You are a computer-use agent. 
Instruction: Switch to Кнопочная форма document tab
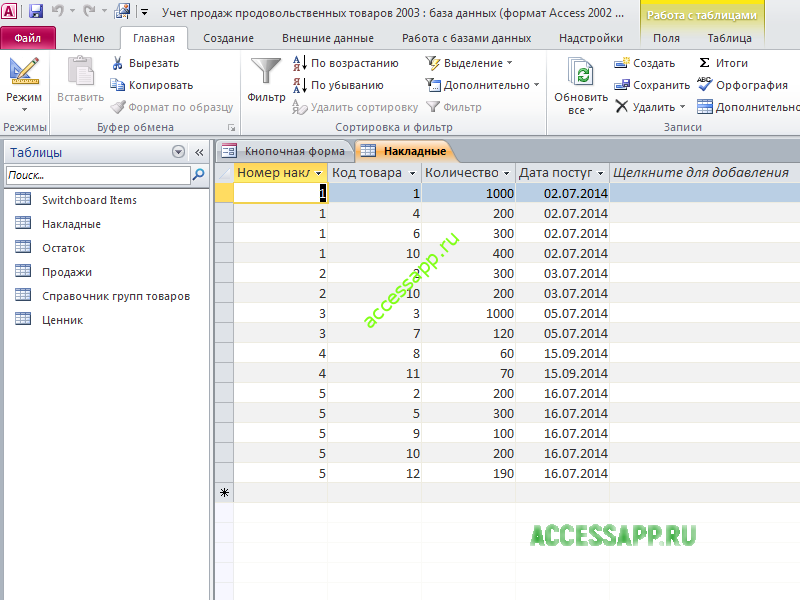click(284, 151)
